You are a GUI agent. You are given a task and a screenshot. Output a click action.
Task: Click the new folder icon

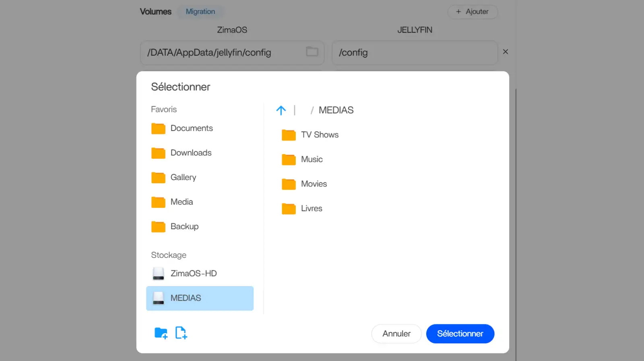pyautogui.click(x=161, y=333)
